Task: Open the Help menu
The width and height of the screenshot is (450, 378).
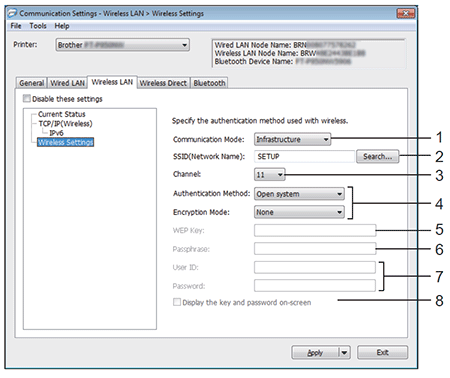Action: (x=62, y=26)
